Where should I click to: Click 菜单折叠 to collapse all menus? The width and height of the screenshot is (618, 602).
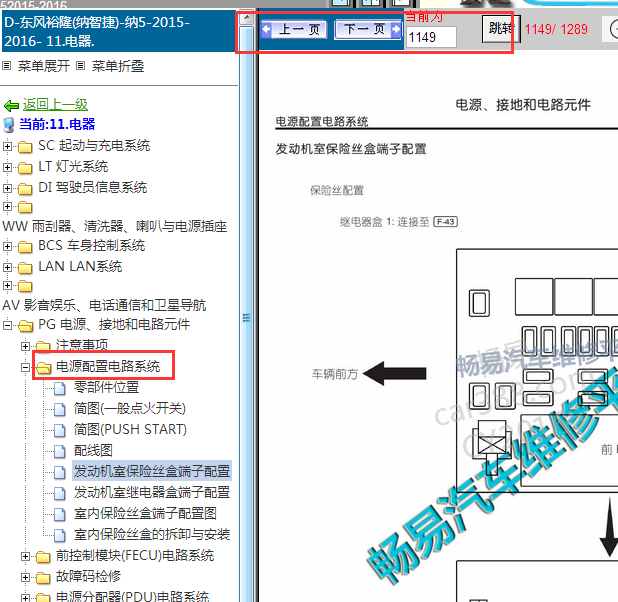[118, 66]
